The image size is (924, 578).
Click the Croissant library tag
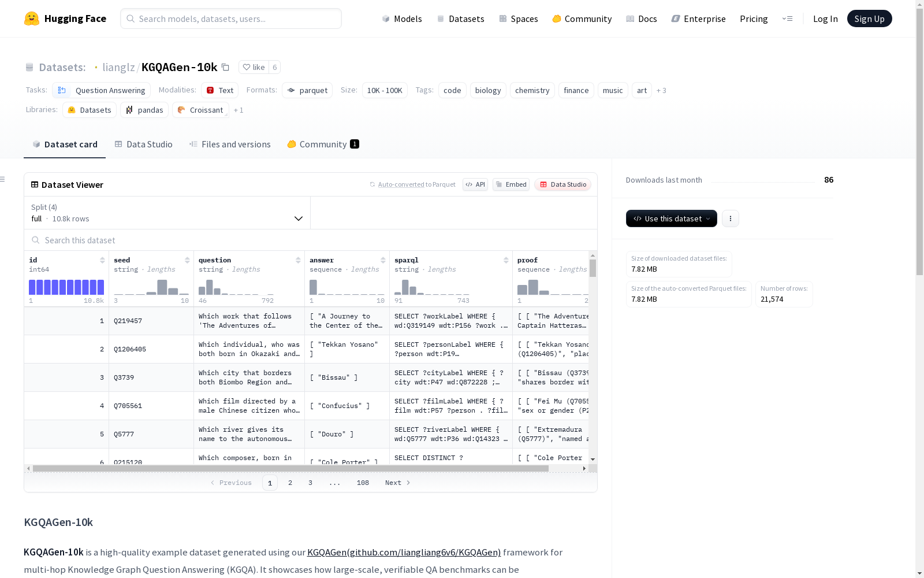tap(200, 110)
